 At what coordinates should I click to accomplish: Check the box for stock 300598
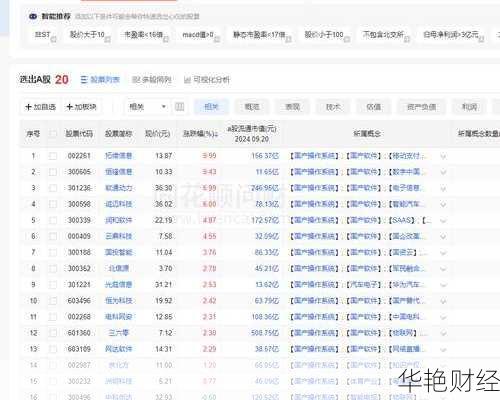53,204
